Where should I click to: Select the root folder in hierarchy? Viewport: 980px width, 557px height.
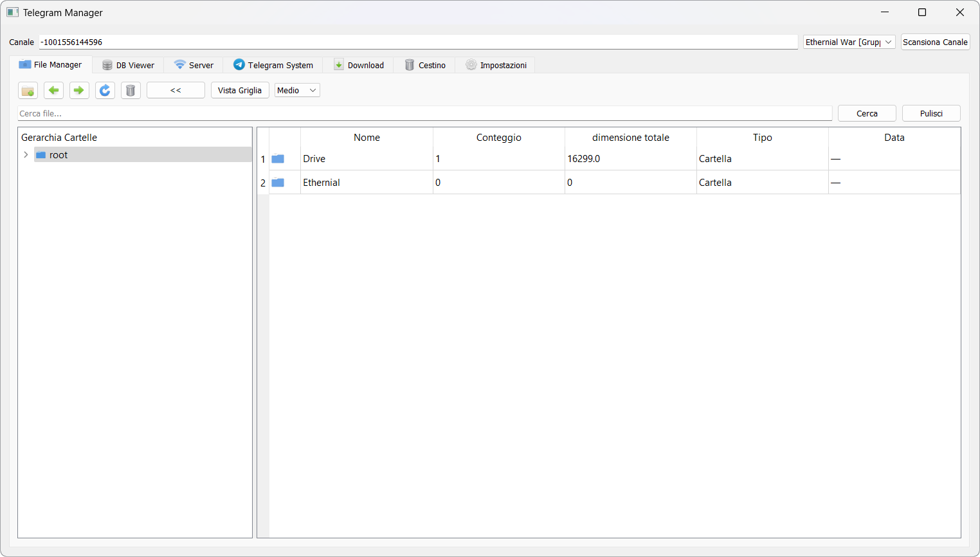pyautogui.click(x=143, y=154)
